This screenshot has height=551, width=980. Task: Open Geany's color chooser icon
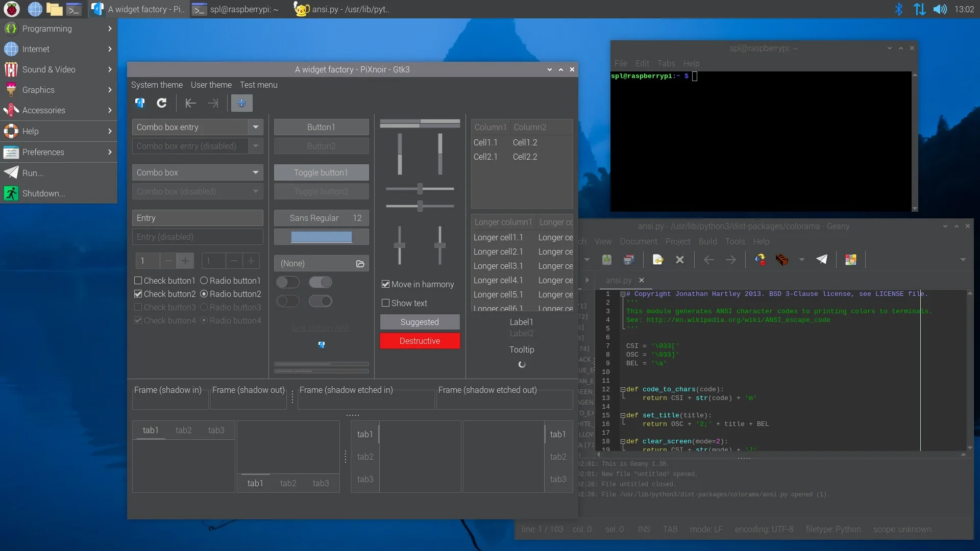[850, 260]
